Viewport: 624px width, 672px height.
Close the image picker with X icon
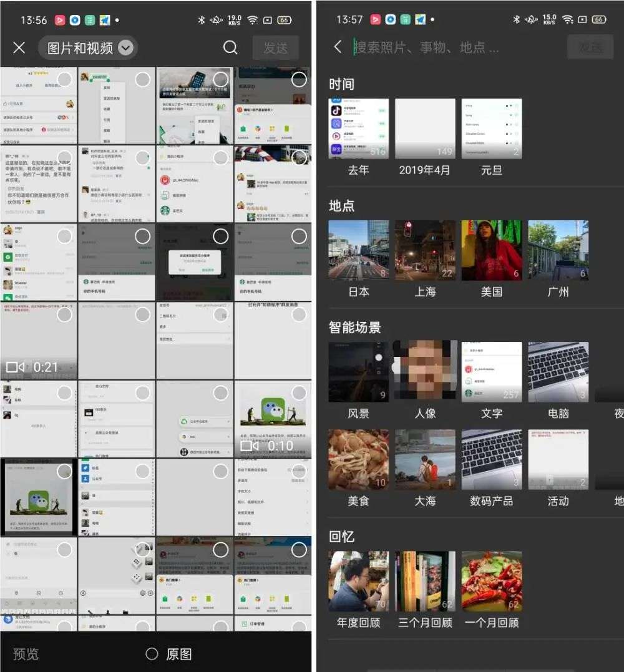19,48
